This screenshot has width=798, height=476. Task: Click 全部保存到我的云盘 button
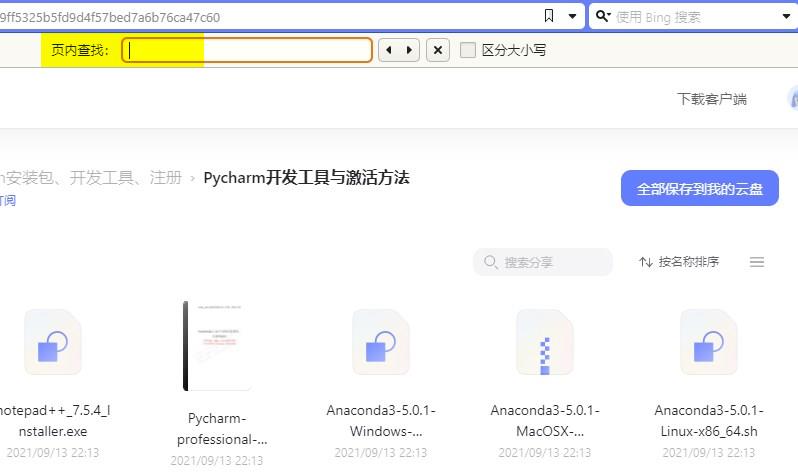[x=699, y=188]
